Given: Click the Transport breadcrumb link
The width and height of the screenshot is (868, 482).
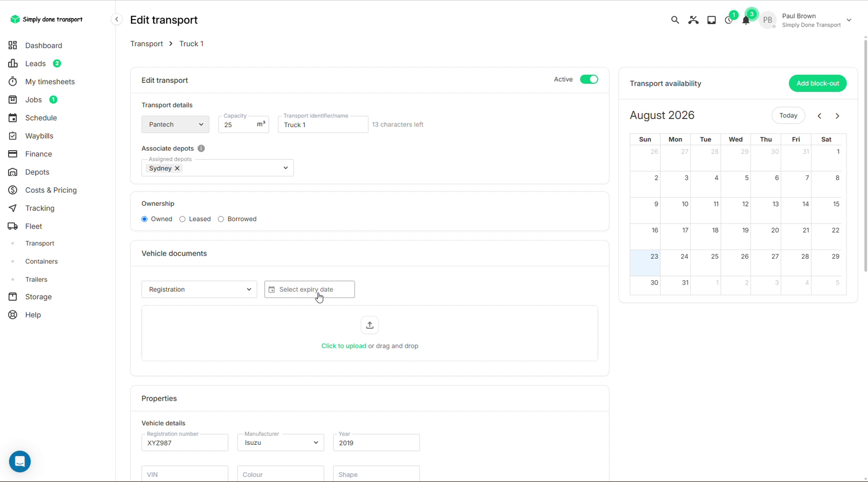Looking at the screenshot, I should (147, 44).
